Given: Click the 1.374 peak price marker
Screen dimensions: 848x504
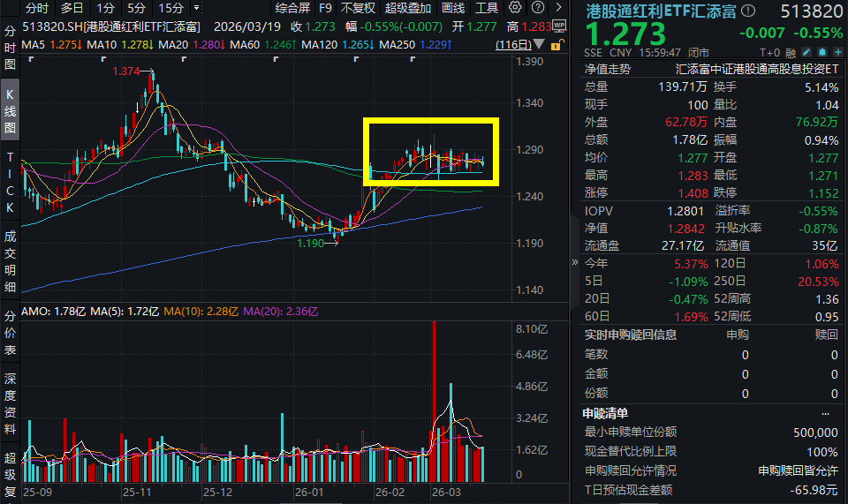Looking at the screenshot, I should (x=125, y=71).
